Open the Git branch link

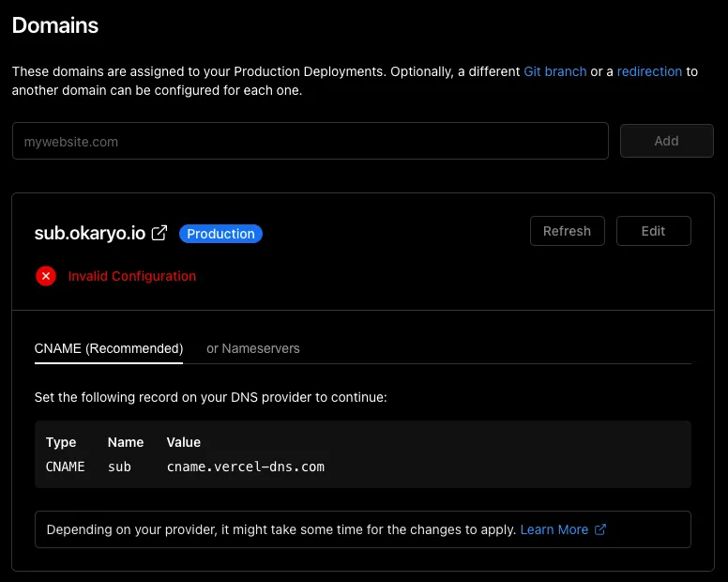554,71
